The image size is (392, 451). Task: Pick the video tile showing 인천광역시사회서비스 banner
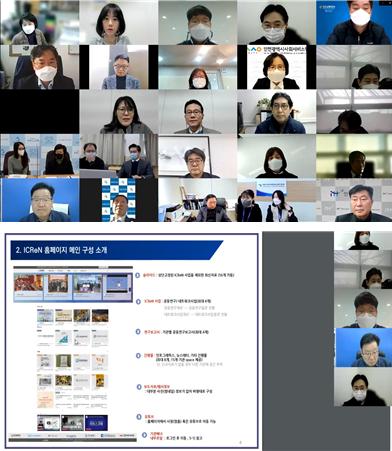click(277, 67)
